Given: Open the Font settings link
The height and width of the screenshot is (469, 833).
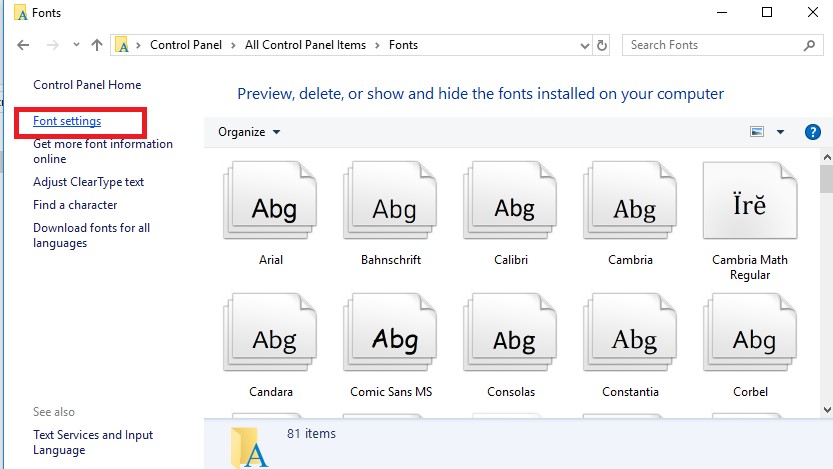Looking at the screenshot, I should (x=67, y=121).
